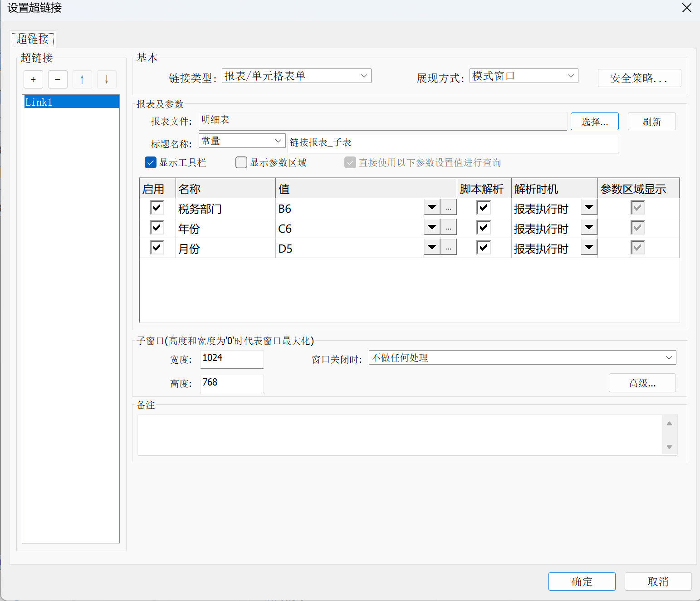Open ellipsis editor for 年份 value
The height and width of the screenshot is (601, 700).
click(x=448, y=228)
